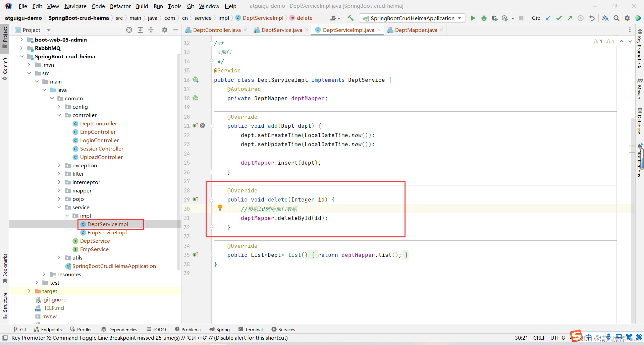Image resolution: width=644 pixels, height=345 pixels.
Task: Click Spring bean gutter icon on line 16
Action: 196,80
